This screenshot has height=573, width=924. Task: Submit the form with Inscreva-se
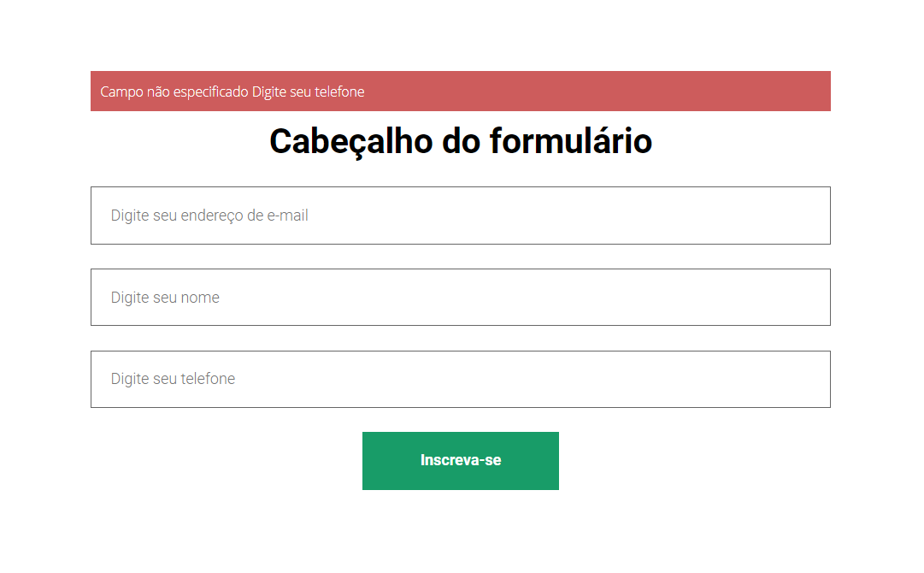click(460, 460)
